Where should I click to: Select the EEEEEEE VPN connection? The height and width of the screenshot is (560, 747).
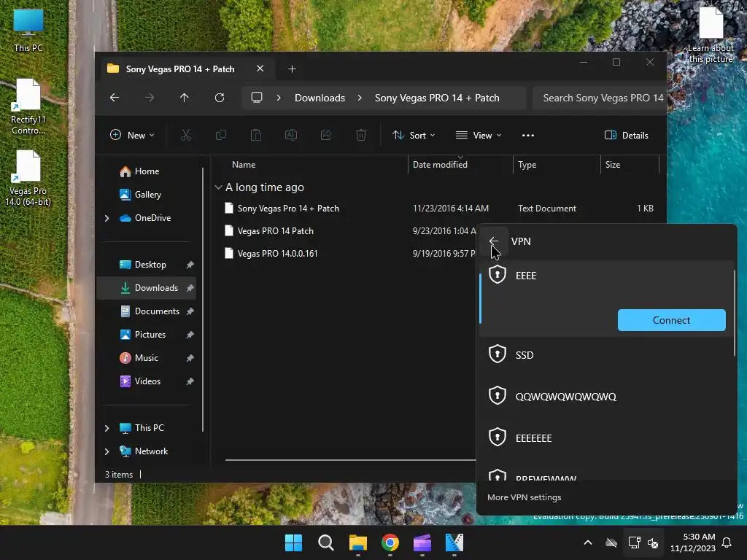[606, 437]
